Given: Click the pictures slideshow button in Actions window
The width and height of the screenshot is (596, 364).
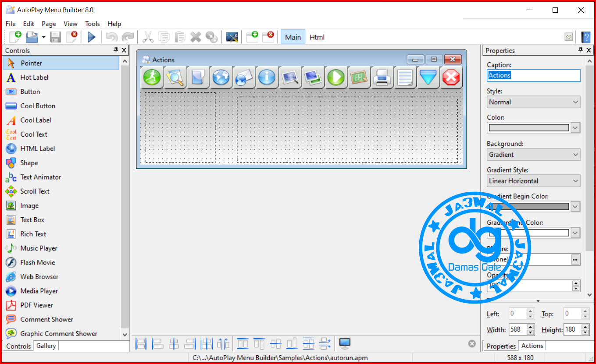Looking at the screenshot, I should [x=313, y=78].
